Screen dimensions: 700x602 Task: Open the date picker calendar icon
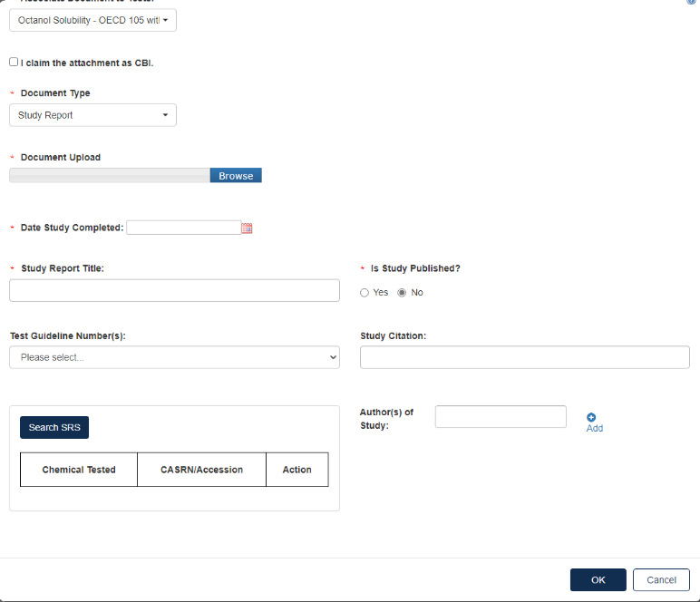247,228
